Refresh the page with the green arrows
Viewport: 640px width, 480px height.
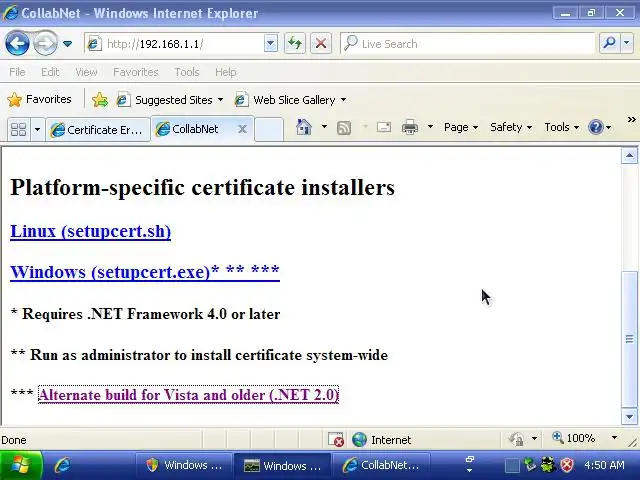(x=295, y=43)
